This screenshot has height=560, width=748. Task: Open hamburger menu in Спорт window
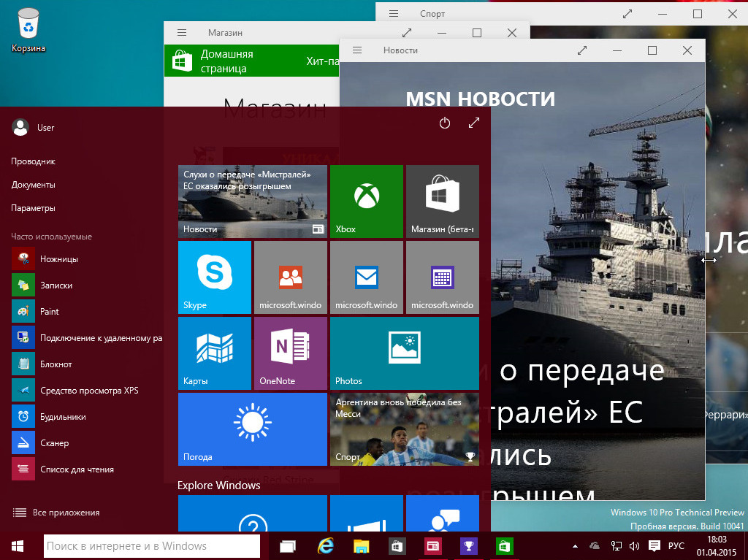[x=394, y=14]
